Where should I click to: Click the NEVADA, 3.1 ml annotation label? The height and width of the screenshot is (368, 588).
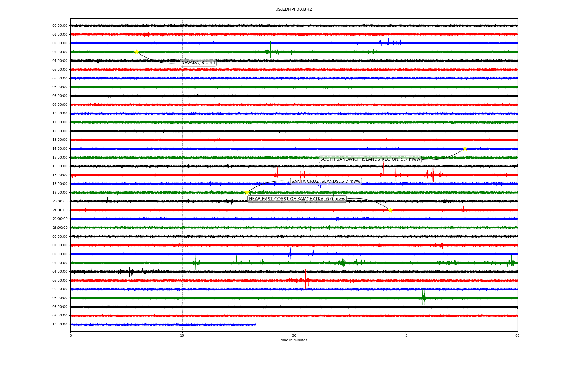point(198,63)
